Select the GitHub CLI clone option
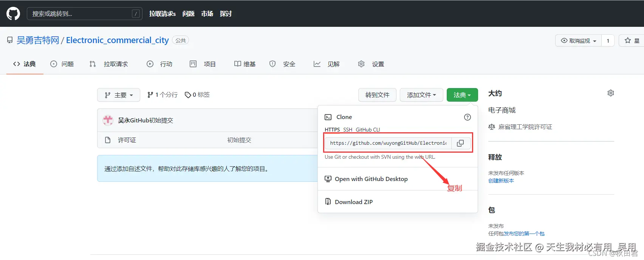This screenshot has height=260, width=644. 368,130
